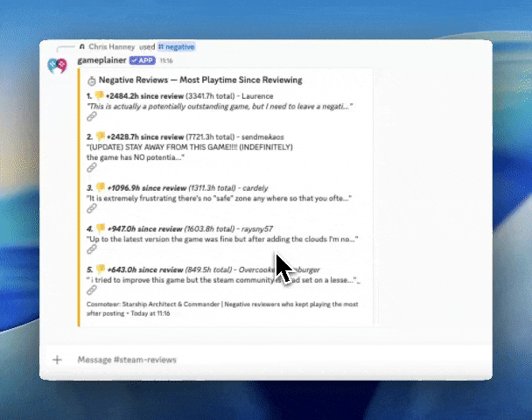The width and height of the screenshot is (532, 420).
Task: Click the reviewer name raysny57
Action: (x=257, y=229)
